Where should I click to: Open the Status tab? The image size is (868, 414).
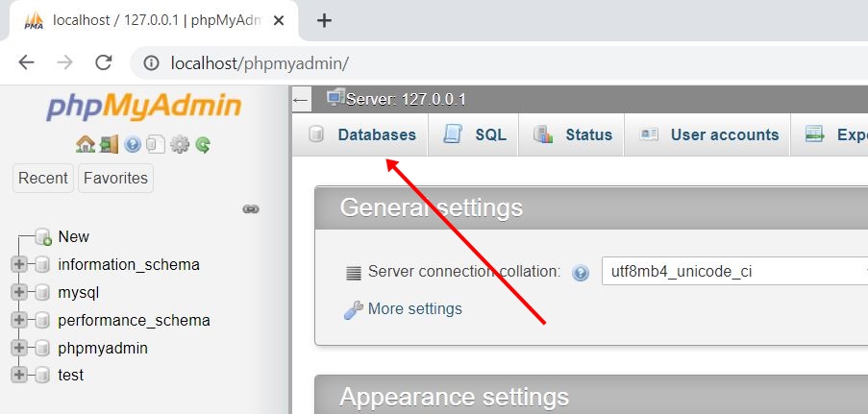tap(571, 135)
